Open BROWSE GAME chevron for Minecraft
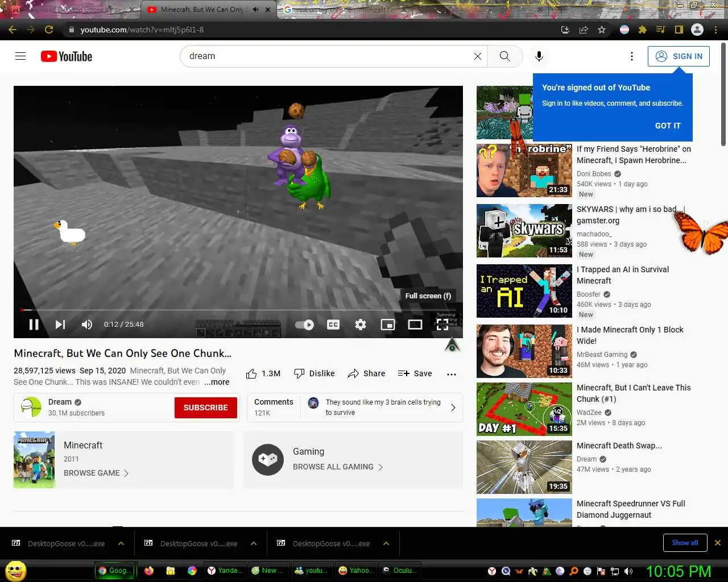This screenshot has height=582, width=728. (126, 473)
